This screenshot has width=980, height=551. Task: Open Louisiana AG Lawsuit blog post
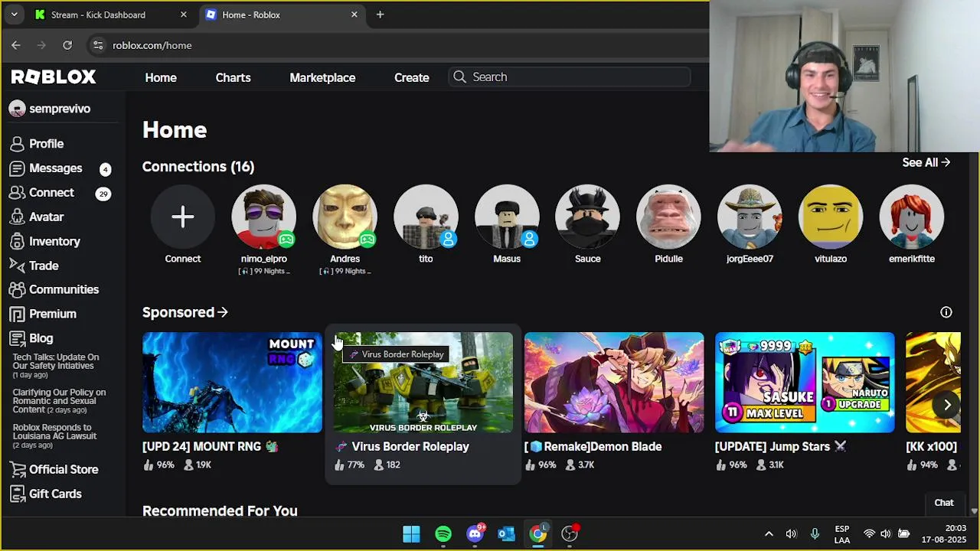tap(54, 432)
